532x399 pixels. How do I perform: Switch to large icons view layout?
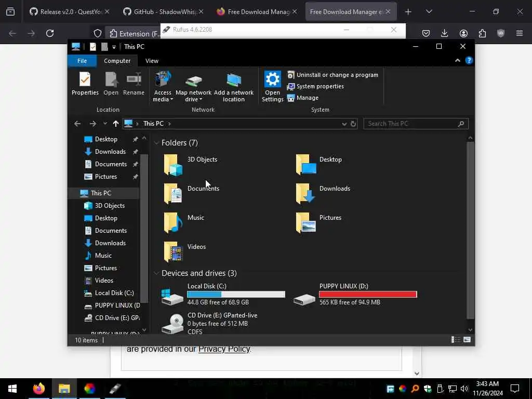[x=467, y=340]
